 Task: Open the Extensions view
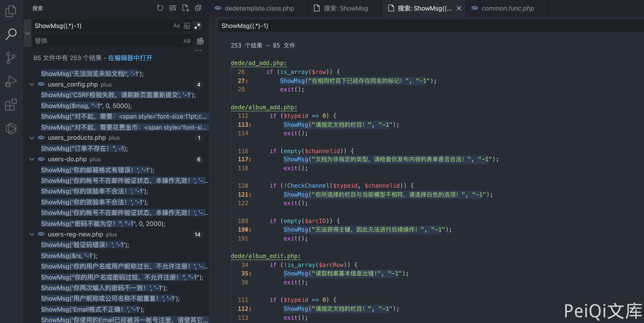11,105
